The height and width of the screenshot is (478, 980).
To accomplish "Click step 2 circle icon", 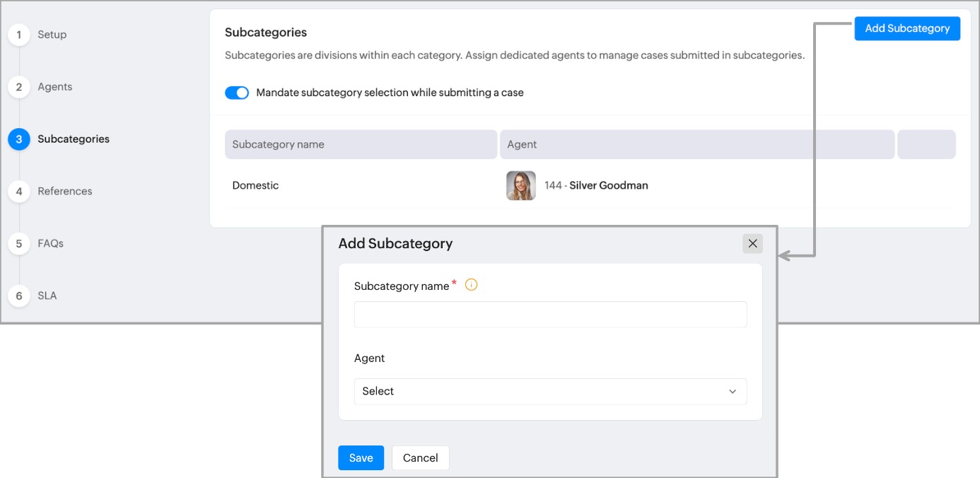I will 19,87.
